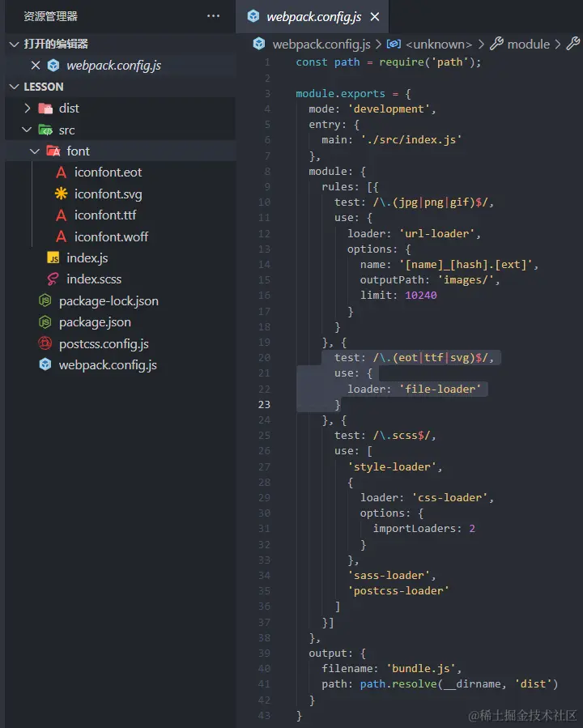
Task: Click the webpack icon in the open editors list
Action: pyautogui.click(x=53, y=66)
